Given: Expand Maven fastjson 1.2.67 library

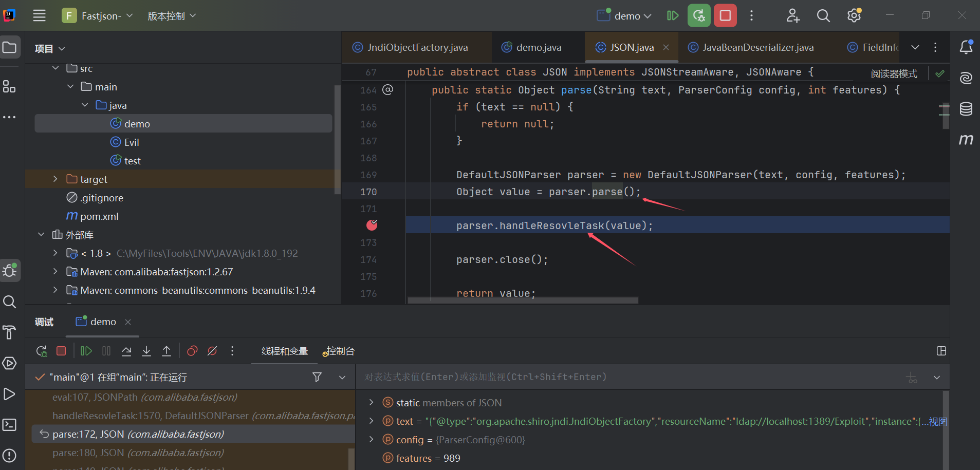Looking at the screenshot, I should pyautogui.click(x=56, y=271).
